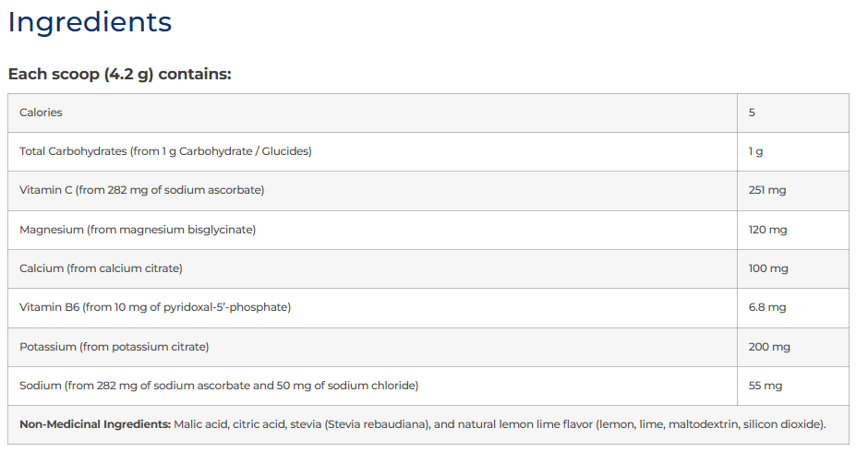Click the Ingredients heading

coord(90,23)
